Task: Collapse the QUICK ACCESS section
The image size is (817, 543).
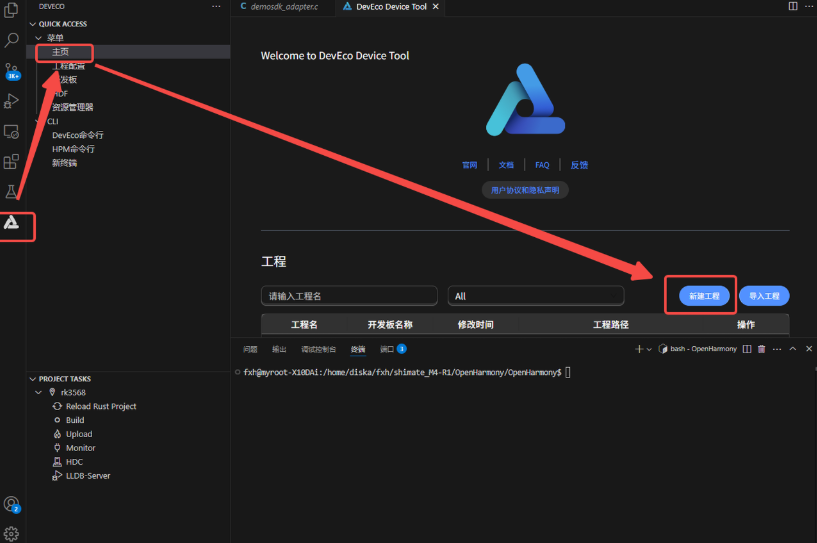Action: (x=32, y=24)
